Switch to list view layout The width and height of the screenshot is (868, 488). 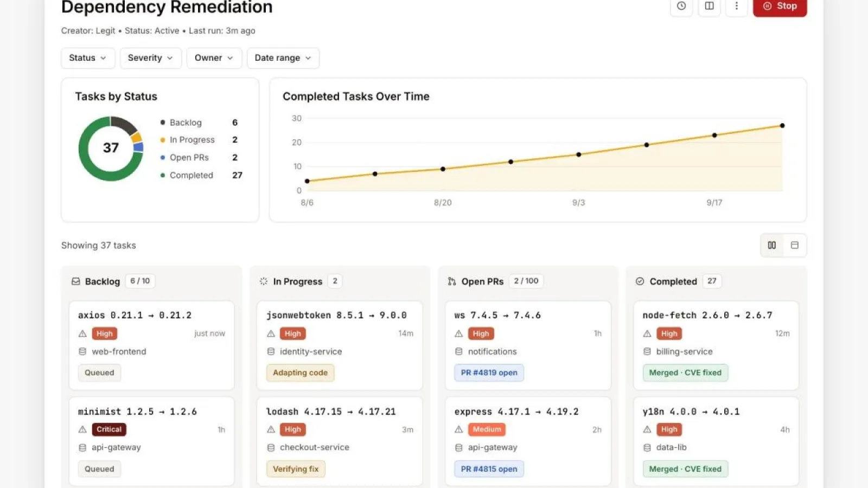tap(795, 245)
